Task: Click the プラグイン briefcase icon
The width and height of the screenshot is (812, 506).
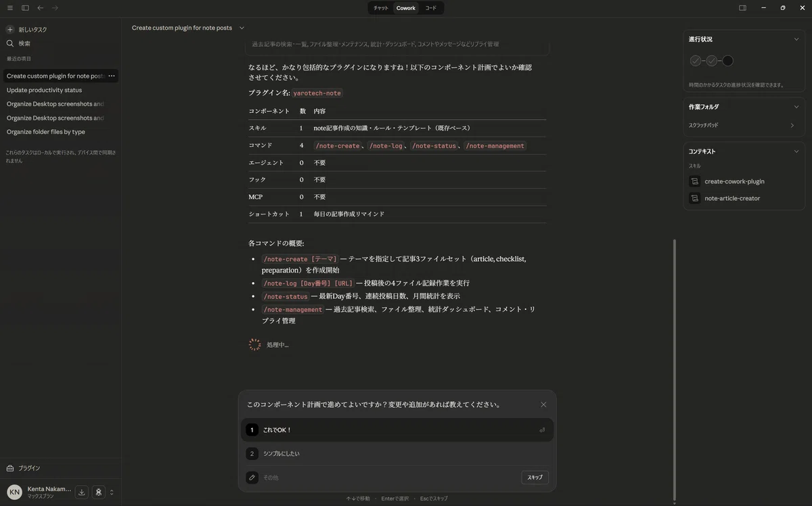Action: [x=10, y=468]
